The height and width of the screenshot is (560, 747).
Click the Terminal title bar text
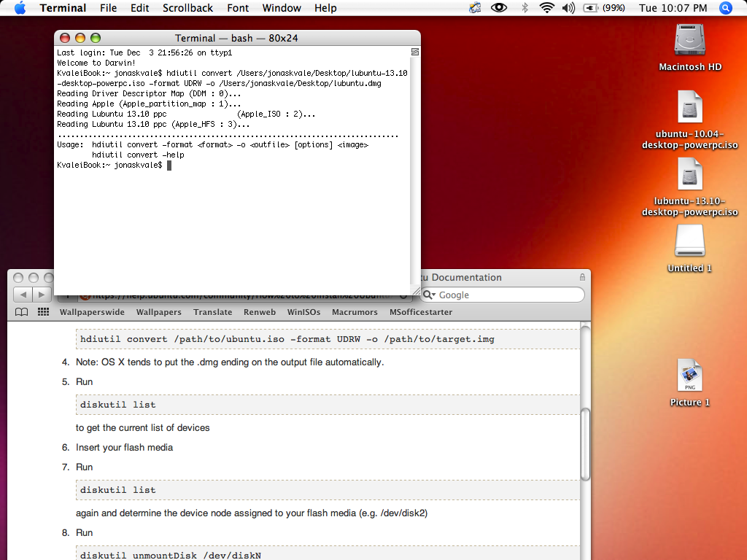(x=236, y=38)
